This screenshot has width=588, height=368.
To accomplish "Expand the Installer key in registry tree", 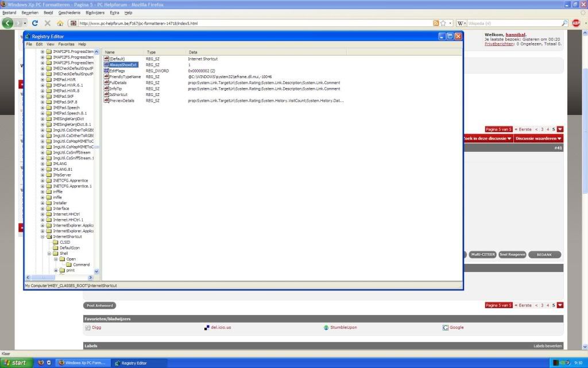I will pyautogui.click(x=42, y=203).
